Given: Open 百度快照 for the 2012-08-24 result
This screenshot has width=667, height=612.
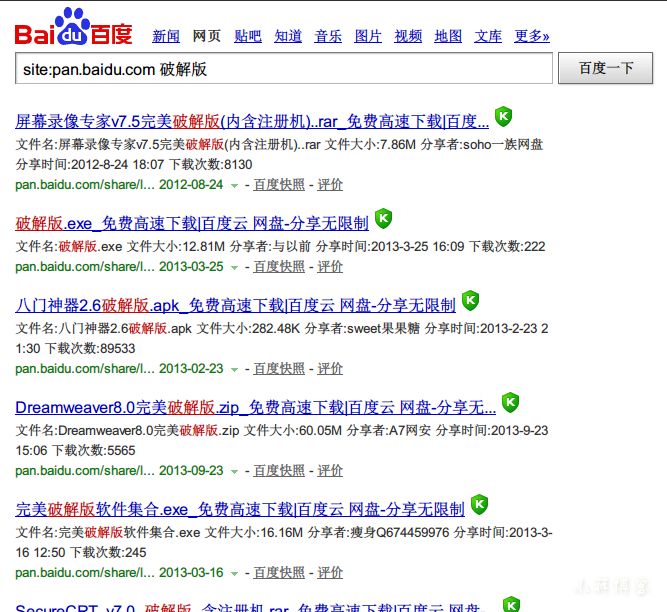Looking at the screenshot, I should [x=279, y=185].
